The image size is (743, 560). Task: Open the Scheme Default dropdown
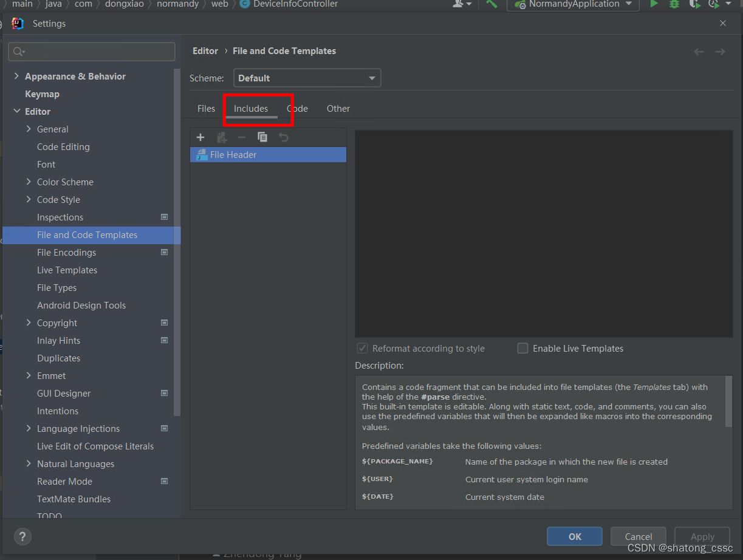(x=307, y=78)
